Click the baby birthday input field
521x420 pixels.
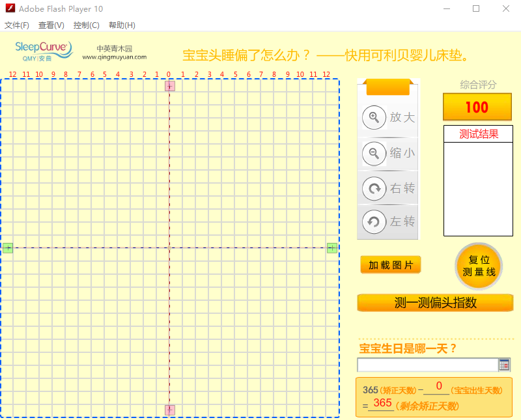428,365
